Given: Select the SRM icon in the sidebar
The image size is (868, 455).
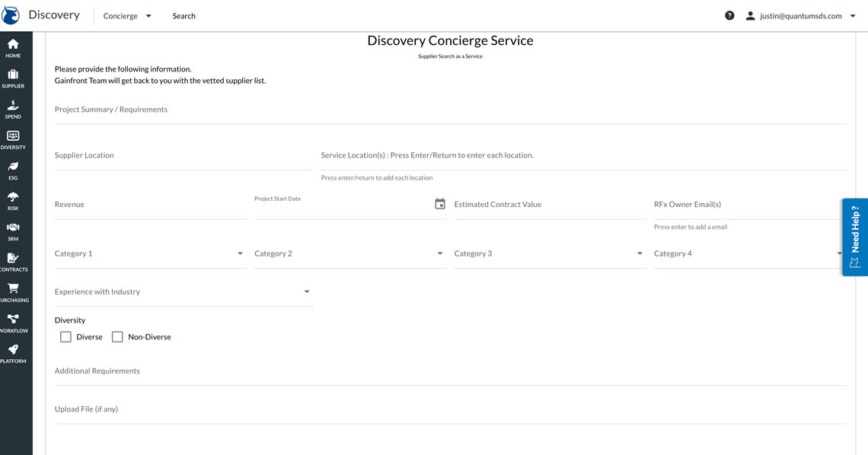Looking at the screenshot, I should point(13,228).
